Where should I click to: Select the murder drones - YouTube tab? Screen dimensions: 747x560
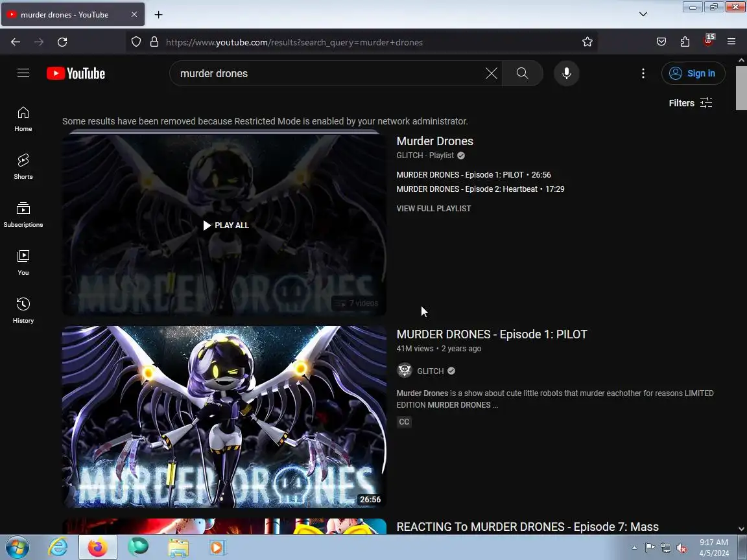point(73,15)
